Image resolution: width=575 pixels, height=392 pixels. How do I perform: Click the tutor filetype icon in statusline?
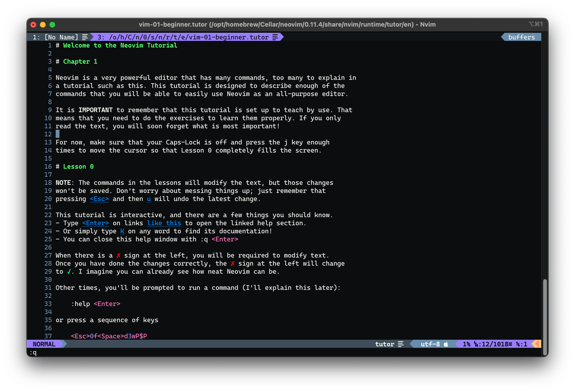[x=400, y=344]
